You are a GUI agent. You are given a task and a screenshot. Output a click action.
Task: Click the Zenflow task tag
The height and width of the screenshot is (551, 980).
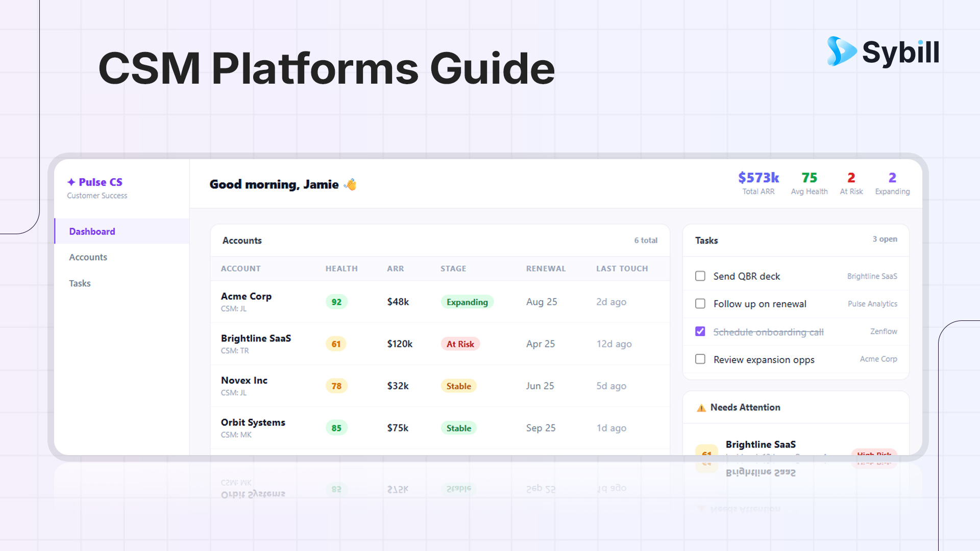tap(884, 331)
